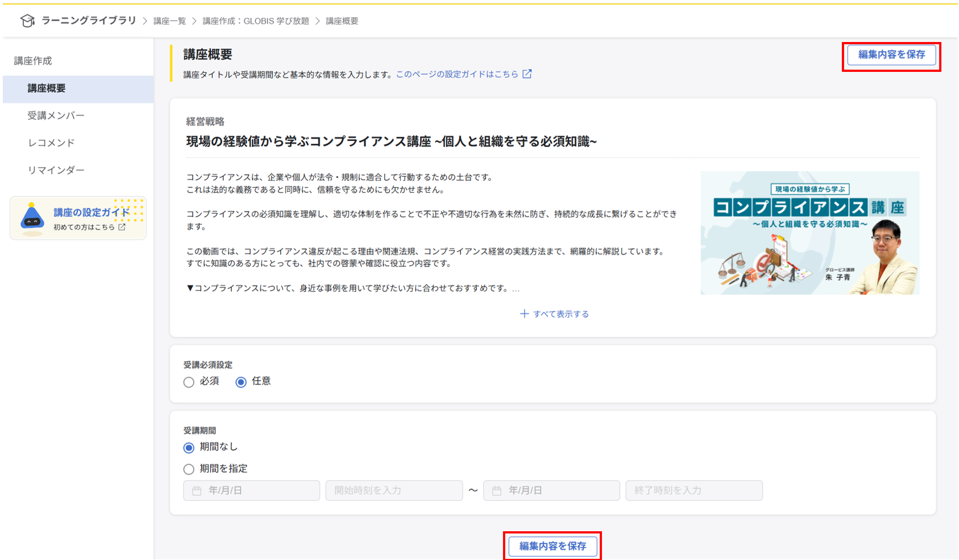This screenshot has height=560, width=959.
Task: Click plus icon next to すべて表示する
Action: [x=524, y=314]
